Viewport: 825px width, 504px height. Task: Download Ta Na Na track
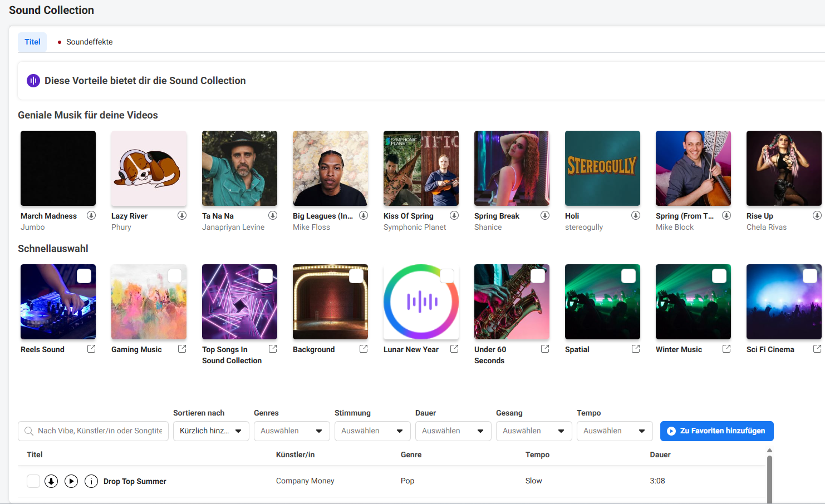coord(273,215)
